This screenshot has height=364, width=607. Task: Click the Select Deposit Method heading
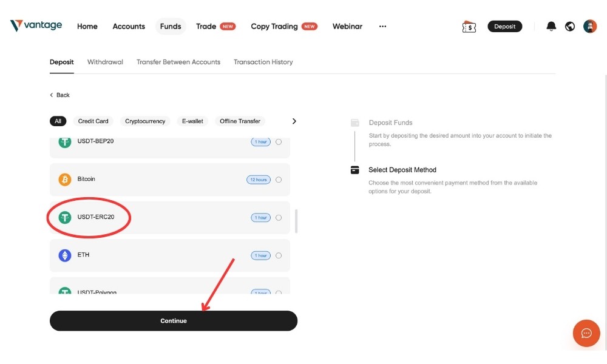(x=402, y=170)
